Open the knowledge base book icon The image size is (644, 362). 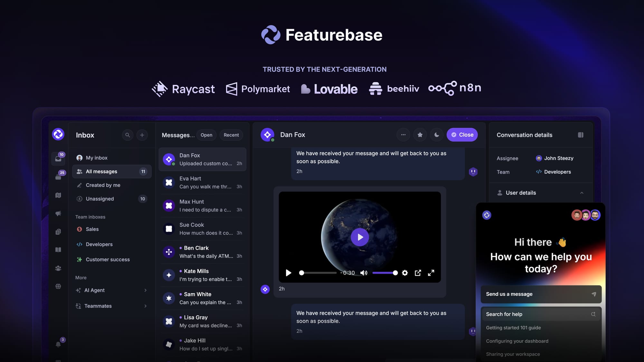(x=58, y=249)
